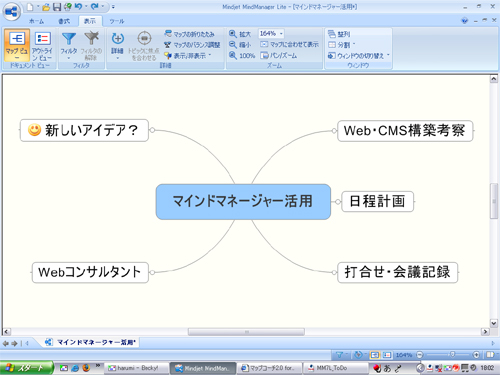Viewport: 500px width, 375px height.
Task: Click smiley icon on 新しいアイデア topic
Action: tap(34, 130)
